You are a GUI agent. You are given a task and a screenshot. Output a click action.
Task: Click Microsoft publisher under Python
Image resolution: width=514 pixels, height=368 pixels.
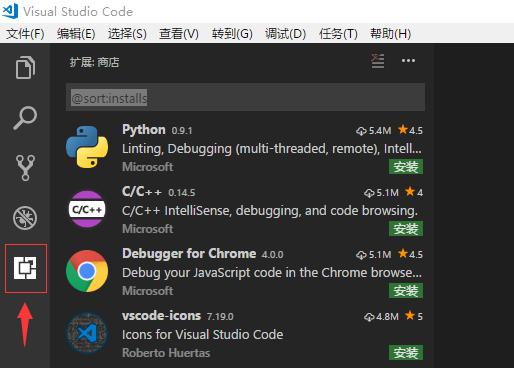148,167
